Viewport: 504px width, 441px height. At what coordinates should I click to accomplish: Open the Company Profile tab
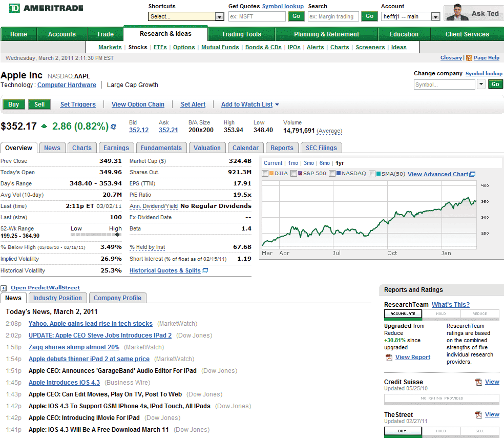(x=117, y=298)
